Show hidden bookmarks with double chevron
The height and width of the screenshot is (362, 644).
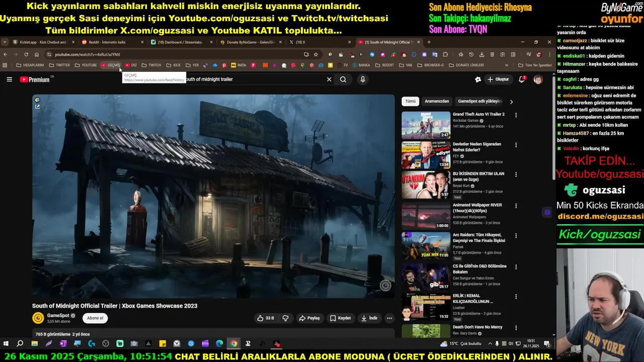pyautogui.click(x=507, y=65)
